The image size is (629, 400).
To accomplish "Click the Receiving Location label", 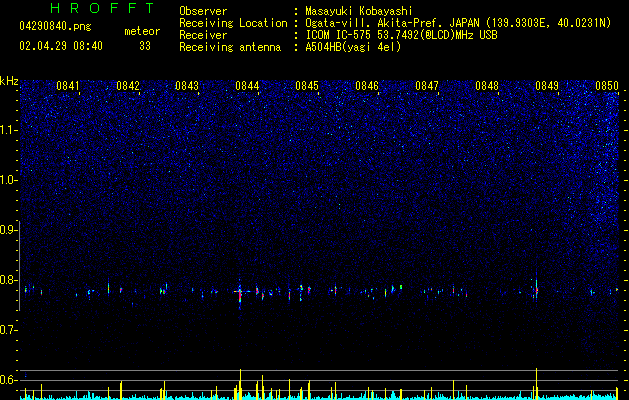I will tap(233, 23).
